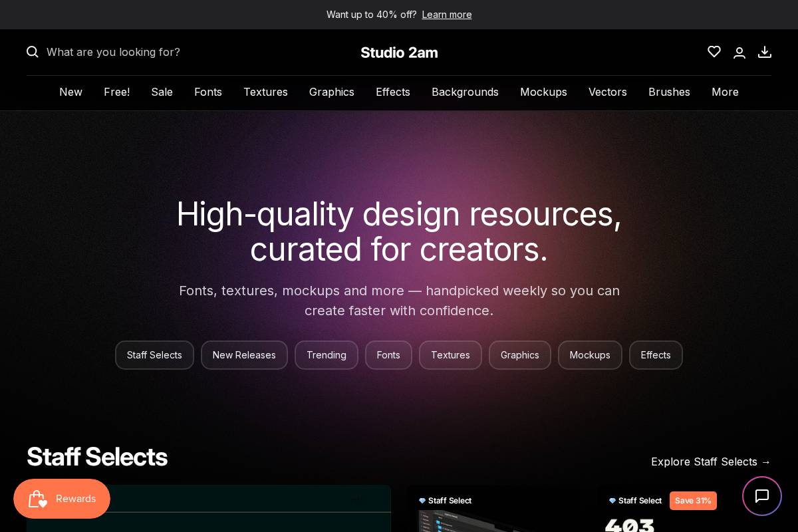Open the product thumbnail showing 403

[x=685, y=509]
